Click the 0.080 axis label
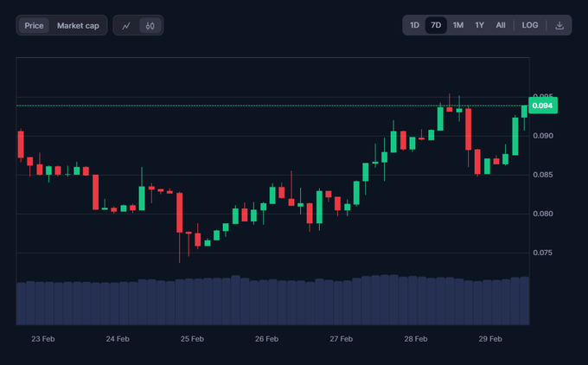The image size is (588, 365). pyautogui.click(x=543, y=214)
